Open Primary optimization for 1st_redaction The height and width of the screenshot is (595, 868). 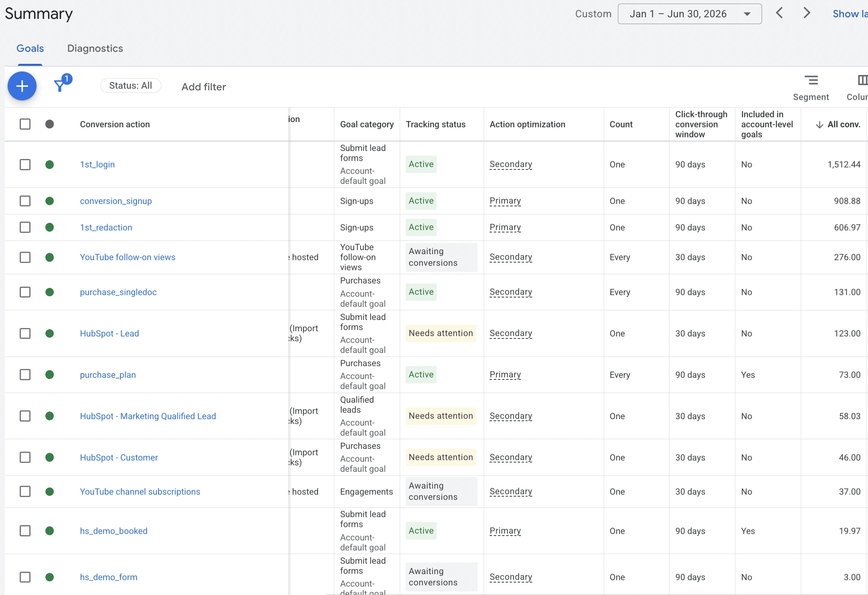click(x=505, y=227)
